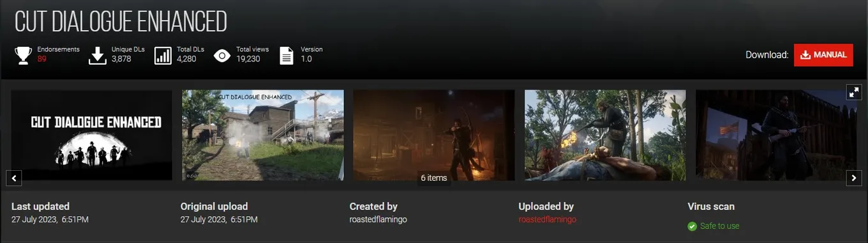The image size is (868, 243).
Task: Click the green Safe to use checkmark icon
Action: tap(692, 226)
